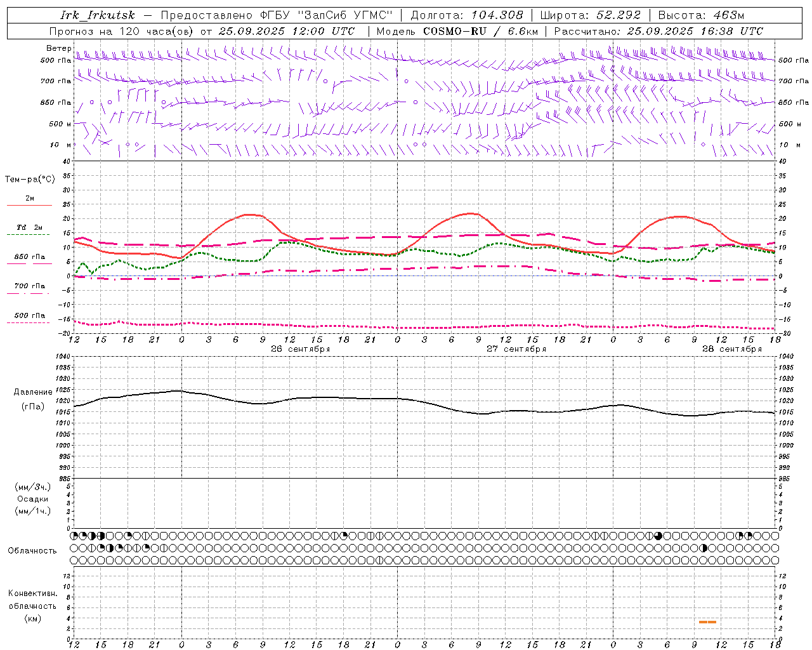Screen dimensions: 812x650
Task: Click the latitude value "Широта: 52.292"
Action: coord(591,15)
